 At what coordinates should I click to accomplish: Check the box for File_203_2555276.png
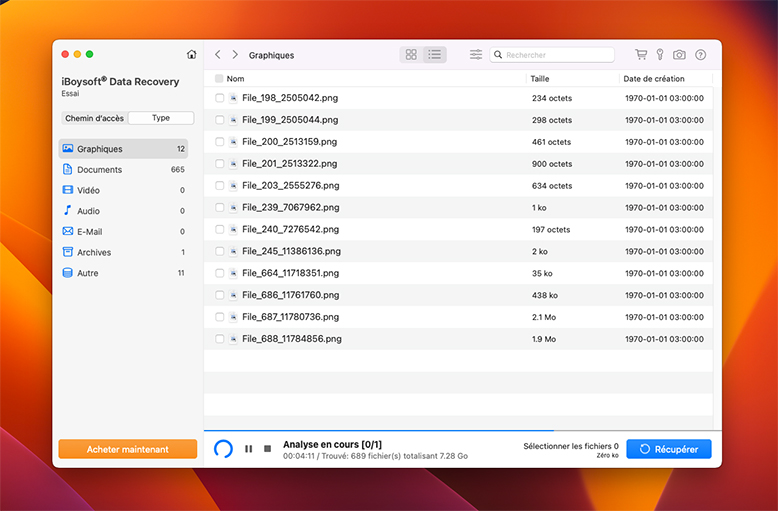point(219,186)
